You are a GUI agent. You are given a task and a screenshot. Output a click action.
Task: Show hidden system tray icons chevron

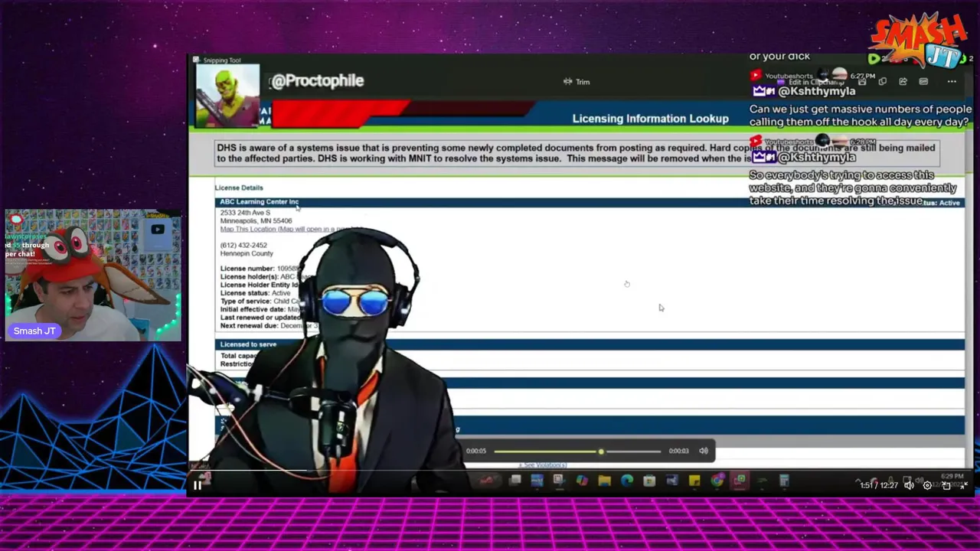click(858, 481)
